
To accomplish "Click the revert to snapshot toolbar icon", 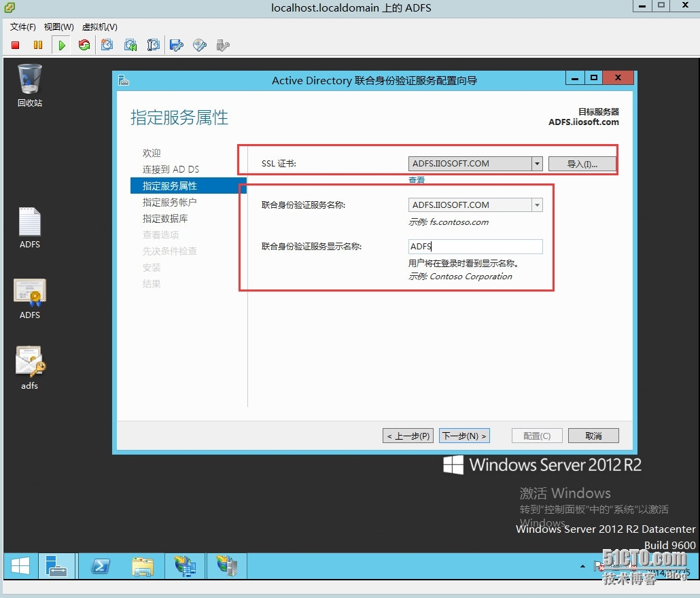I will pyautogui.click(x=130, y=45).
